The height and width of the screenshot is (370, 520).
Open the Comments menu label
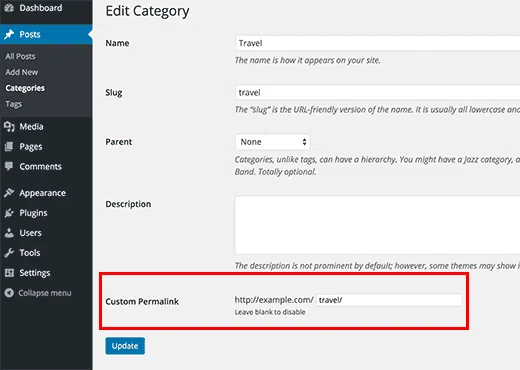40,166
